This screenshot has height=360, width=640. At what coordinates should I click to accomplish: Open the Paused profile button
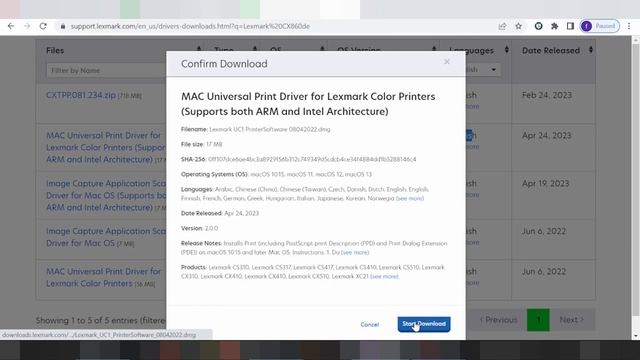click(x=600, y=26)
